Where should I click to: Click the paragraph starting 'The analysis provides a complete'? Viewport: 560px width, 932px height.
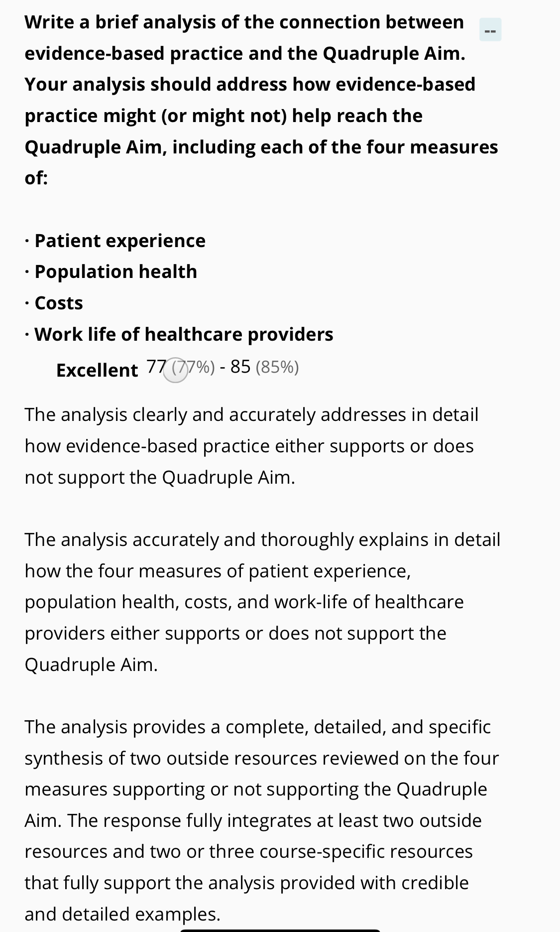pyautogui.click(x=261, y=820)
